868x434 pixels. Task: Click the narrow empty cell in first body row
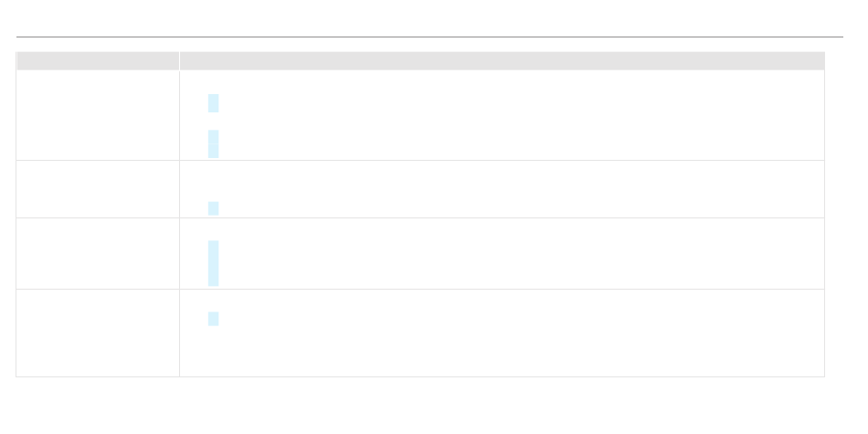pos(98,115)
